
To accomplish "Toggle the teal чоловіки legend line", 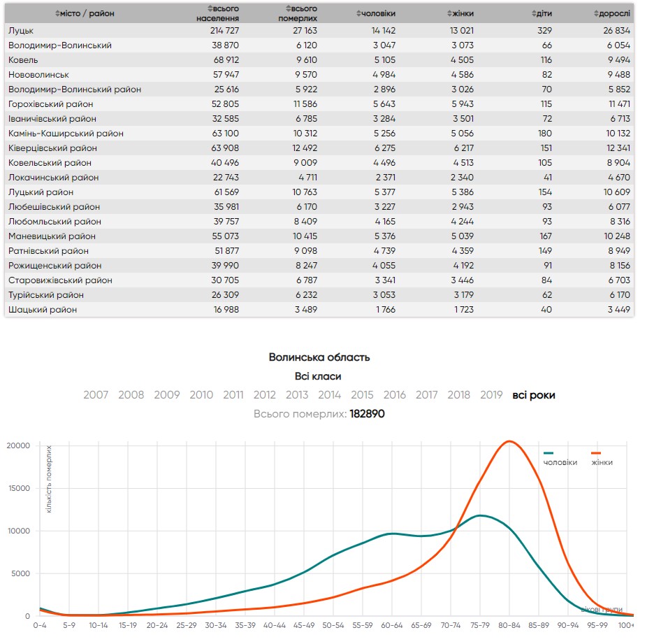I will click(560, 462).
